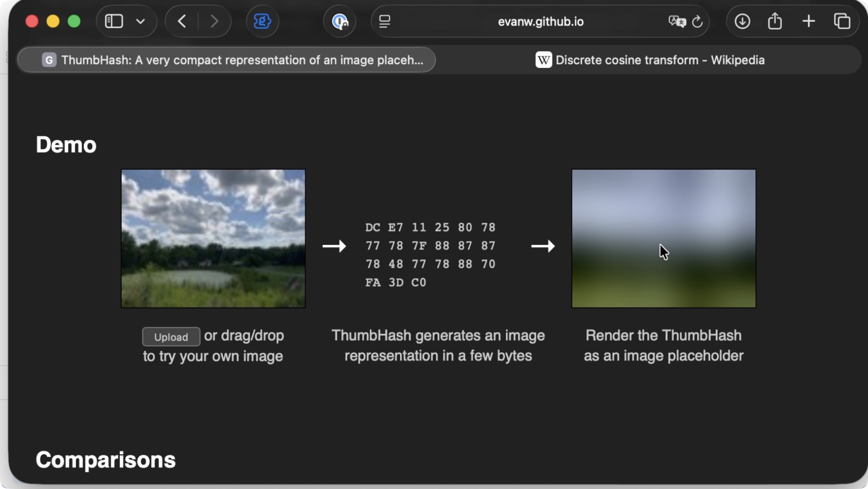The width and height of the screenshot is (868, 489).
Task: Toggle the Safari sidebar
Action: (x=114, y=22)
